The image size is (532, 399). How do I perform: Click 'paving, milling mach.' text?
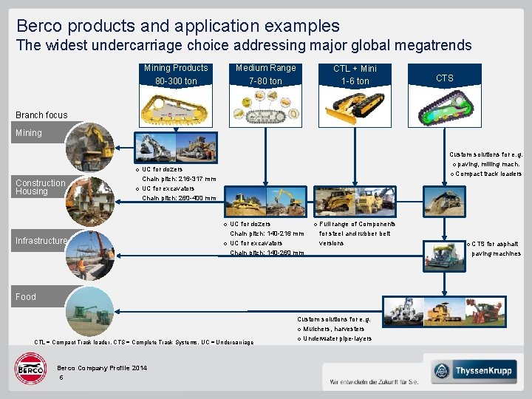[x=488, y=164]
